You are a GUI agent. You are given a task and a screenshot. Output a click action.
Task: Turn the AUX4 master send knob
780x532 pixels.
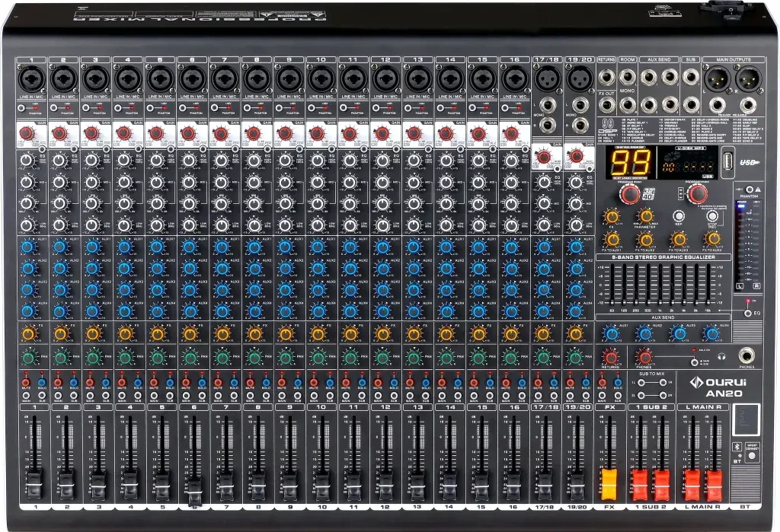[713, 333]
